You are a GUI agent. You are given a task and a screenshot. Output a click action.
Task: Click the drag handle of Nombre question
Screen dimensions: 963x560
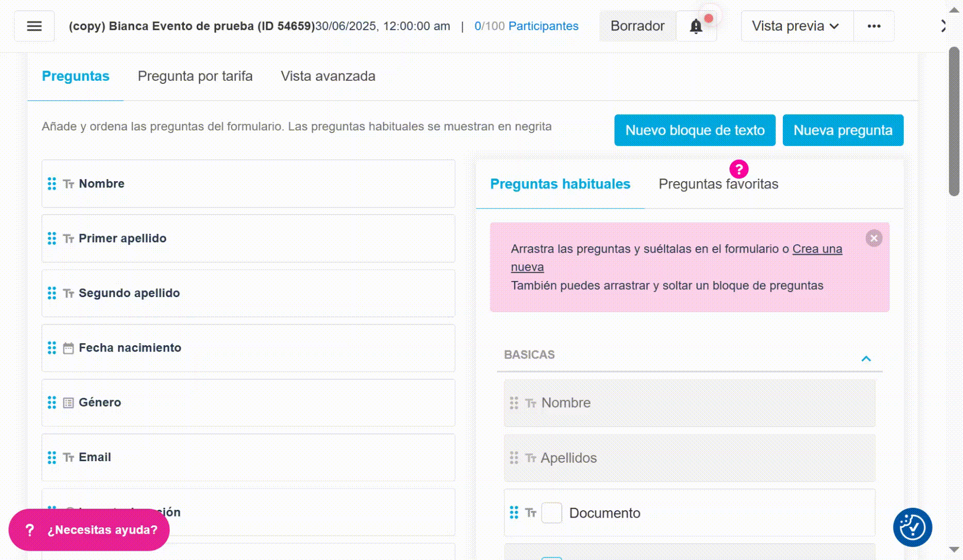[x=52, y=184]
